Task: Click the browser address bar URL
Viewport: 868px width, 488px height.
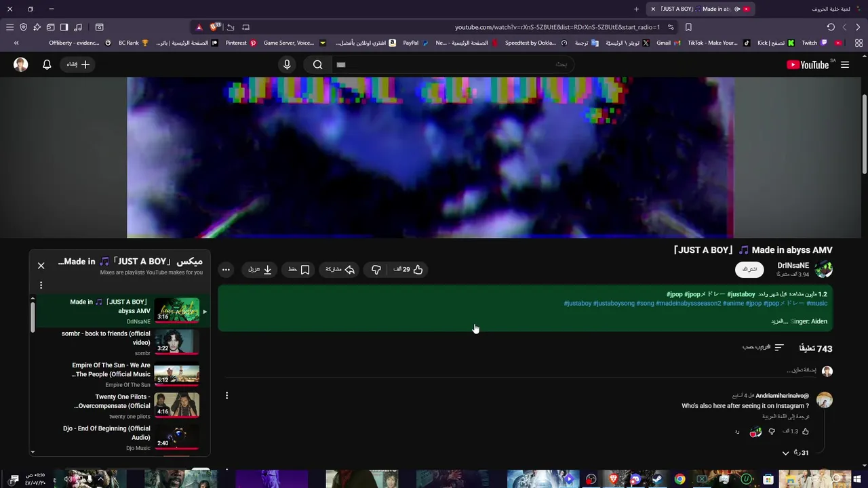Action: tap(556, 27)
